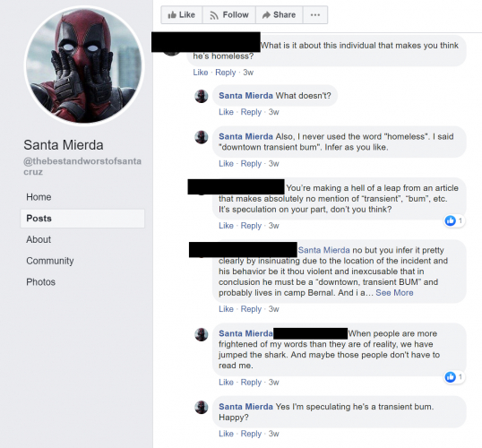Follow the Santa Mierda page
The height and width of the screenshot is (448, 482).
pyautogui.click(x=229, y=14)
